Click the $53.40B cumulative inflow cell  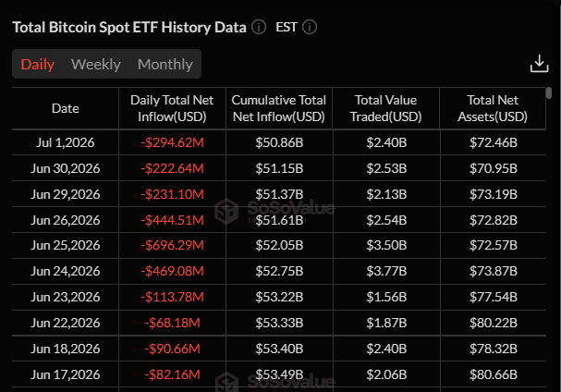pyautogui.click(x=279, y=349)
